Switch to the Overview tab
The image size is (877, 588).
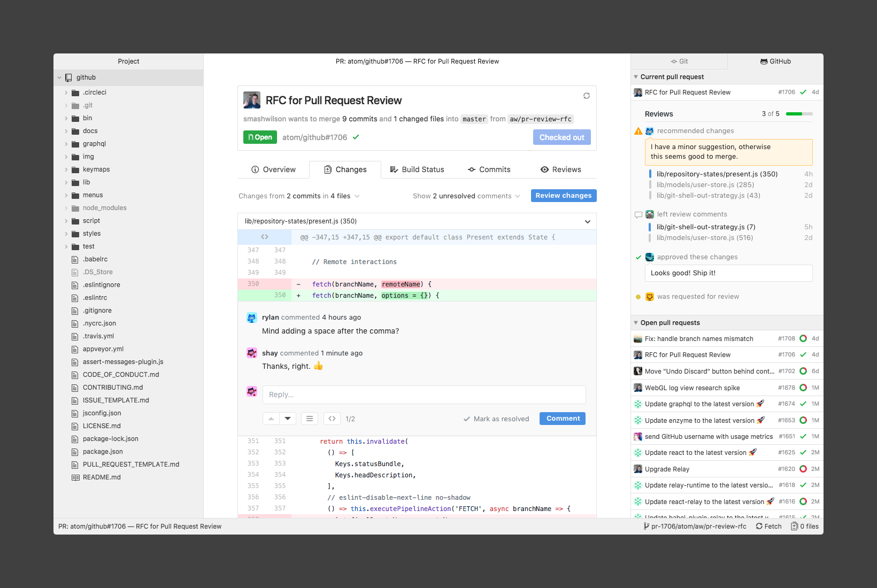(x=273, y=169)
